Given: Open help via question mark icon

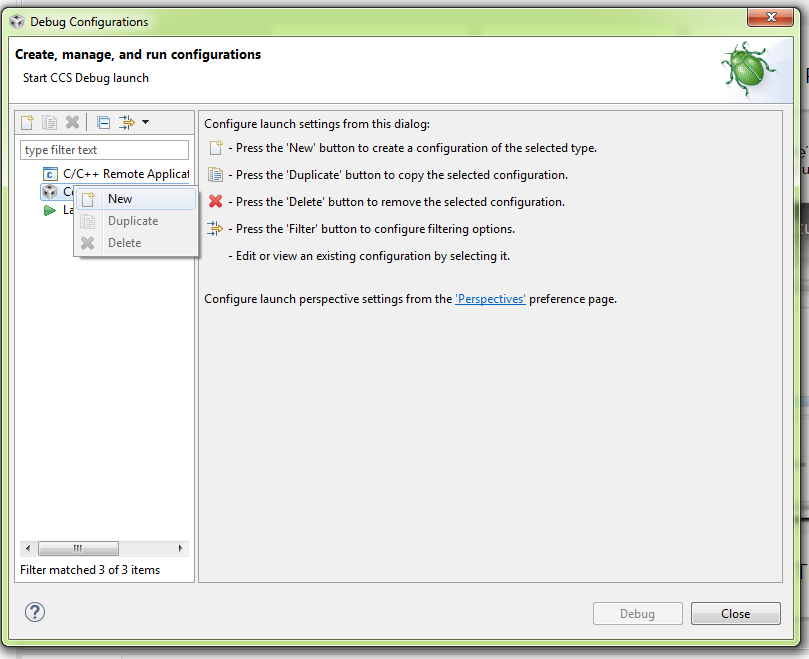Looking at the screenshot, I should (x=35, y=613).
